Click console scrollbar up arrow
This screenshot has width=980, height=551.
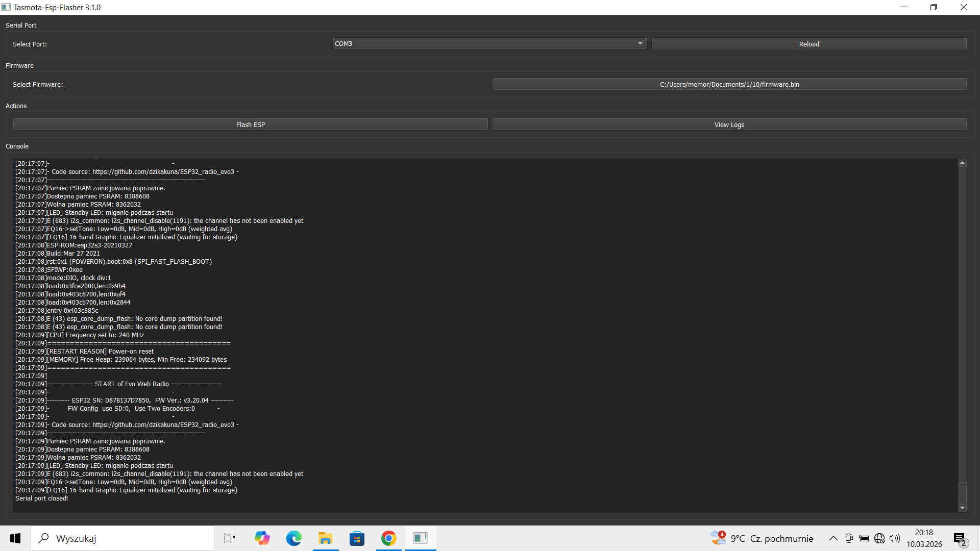(x=962, y=163)
